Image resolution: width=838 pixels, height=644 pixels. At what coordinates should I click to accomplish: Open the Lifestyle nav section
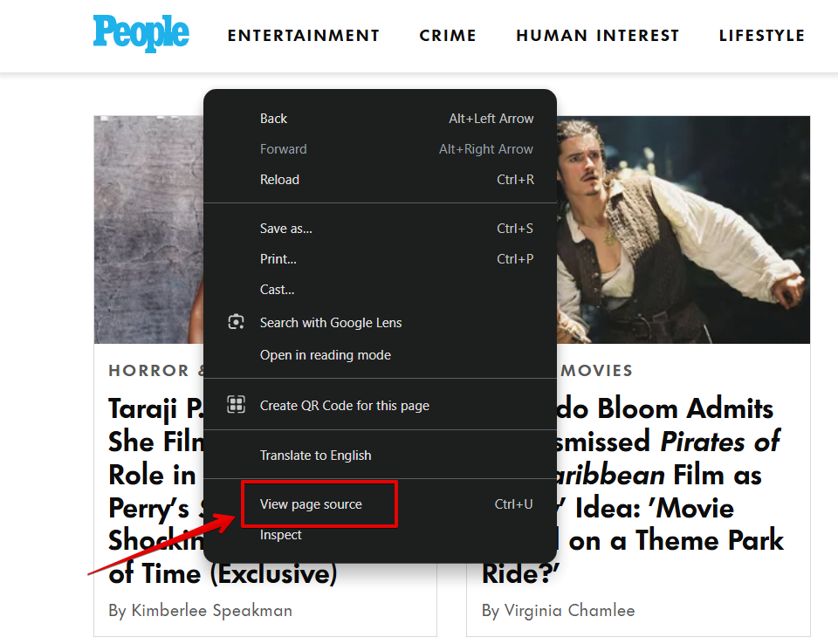click(x=761, y=36)
